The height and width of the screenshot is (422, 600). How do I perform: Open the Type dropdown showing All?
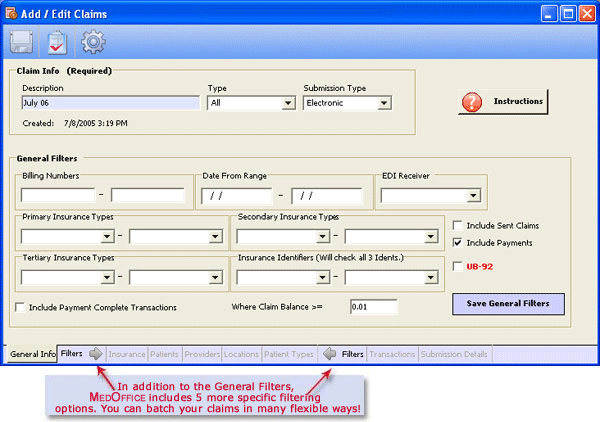[287, 103]
